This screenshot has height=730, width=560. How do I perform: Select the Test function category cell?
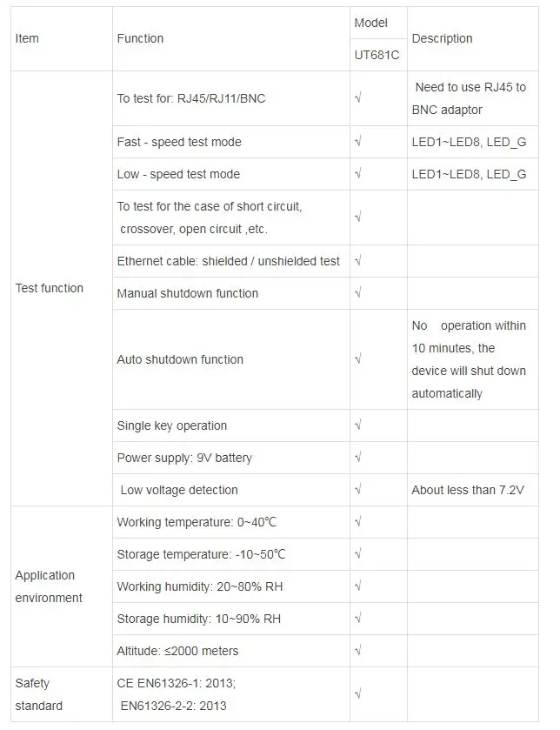tap(62, 288)
